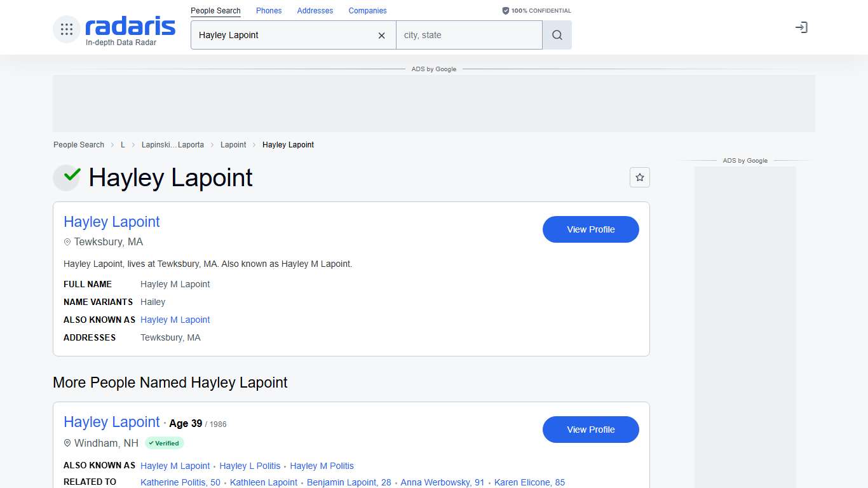Click the Verified badge near Windham, NH
Viewport: 868px width, 488px height.
(x=164, y=443)
